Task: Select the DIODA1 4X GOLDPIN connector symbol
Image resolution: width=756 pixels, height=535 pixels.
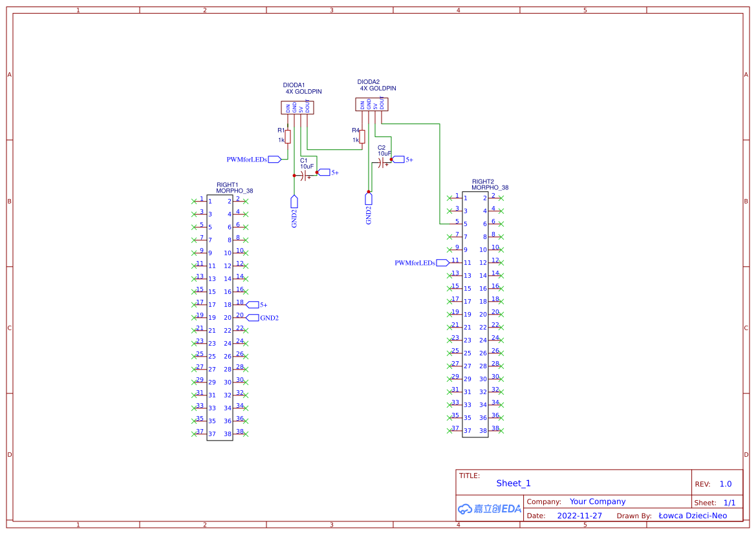Action: (298, 107)
